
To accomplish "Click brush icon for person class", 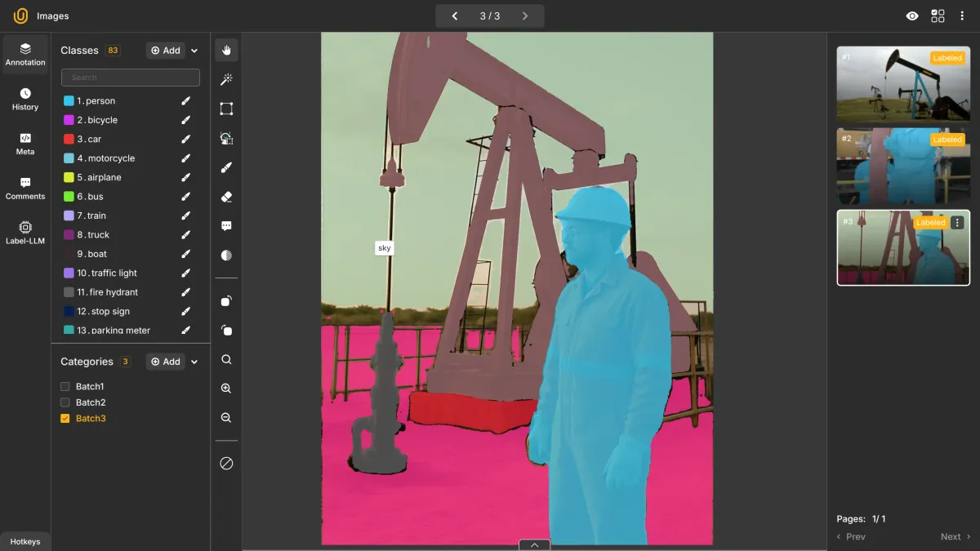I will pos(185,101).
